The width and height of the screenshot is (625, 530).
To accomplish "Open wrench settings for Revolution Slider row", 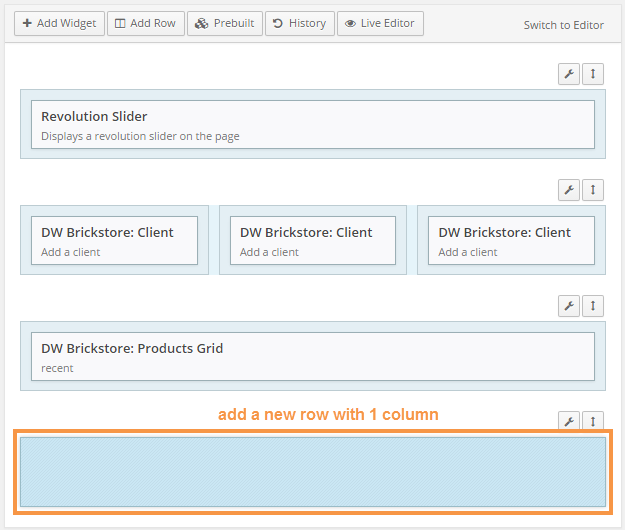I will (x=569, y=74).
